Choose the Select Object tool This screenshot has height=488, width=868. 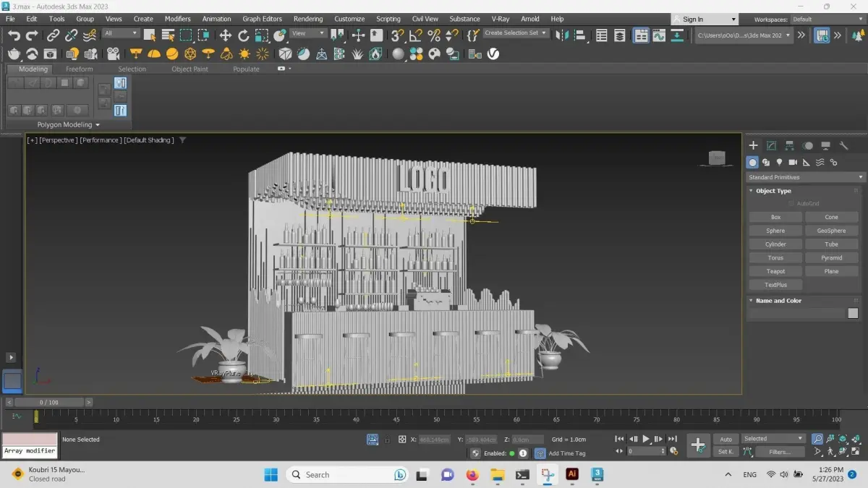click(150, 35)
